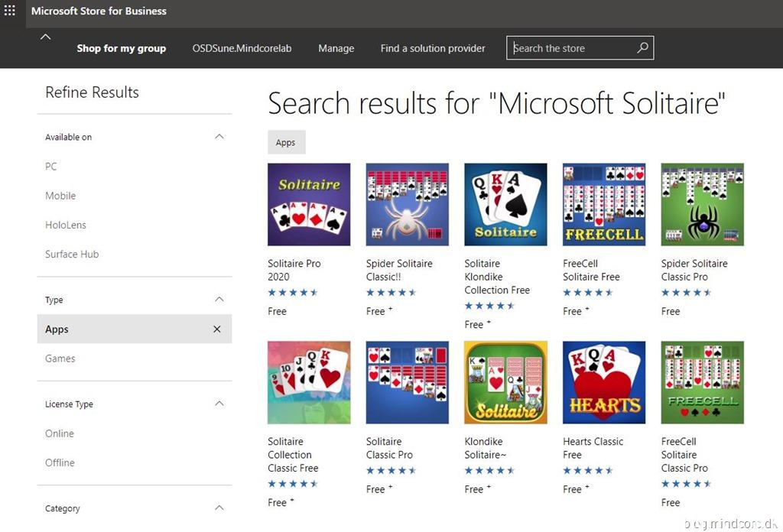
Task: Open the FreeCell Solitaire Free icon
Action: point(604,204)
